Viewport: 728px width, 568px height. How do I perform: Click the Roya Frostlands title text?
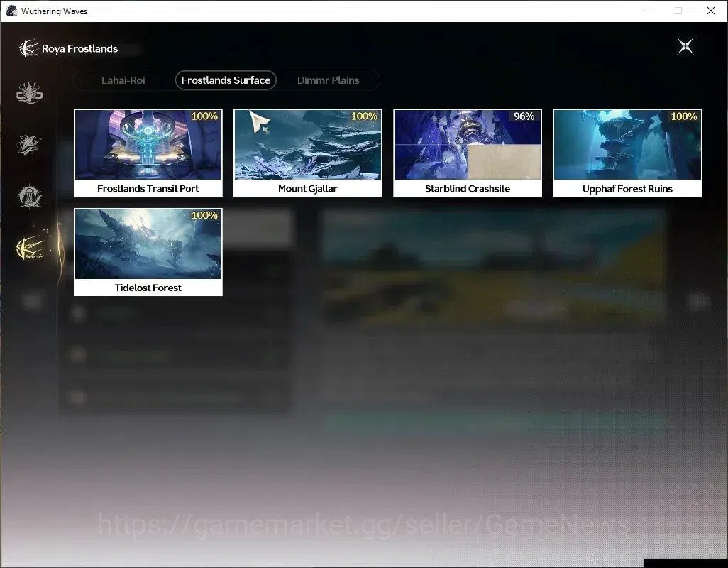click(80, 49)
